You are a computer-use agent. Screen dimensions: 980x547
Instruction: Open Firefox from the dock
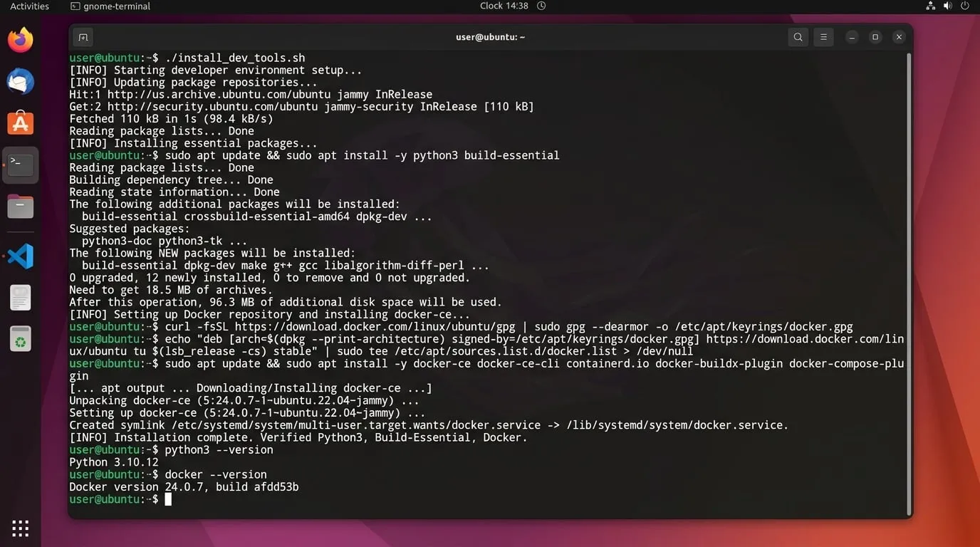tap(21, 40)
